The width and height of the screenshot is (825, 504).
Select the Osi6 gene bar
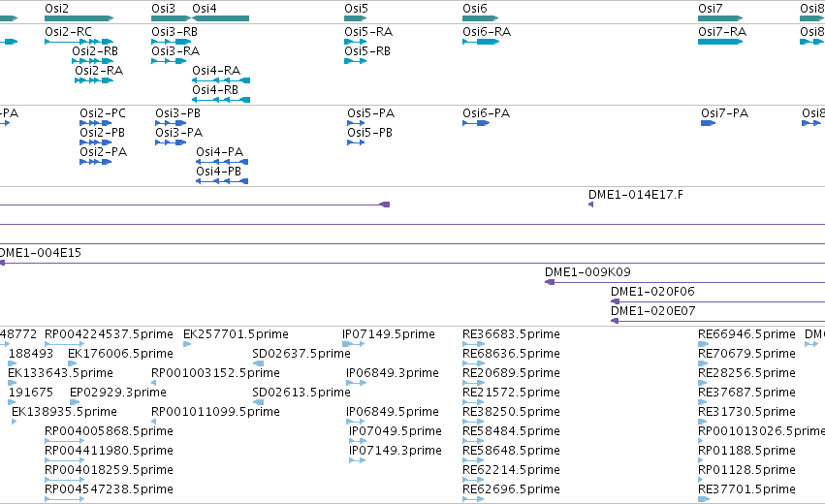coord(480,18)
